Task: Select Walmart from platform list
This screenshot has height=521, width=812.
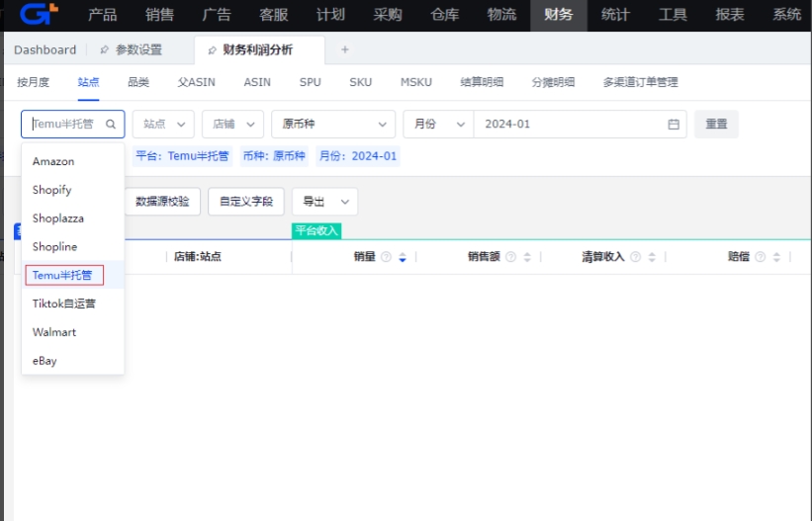Action: tap(72, 332)
